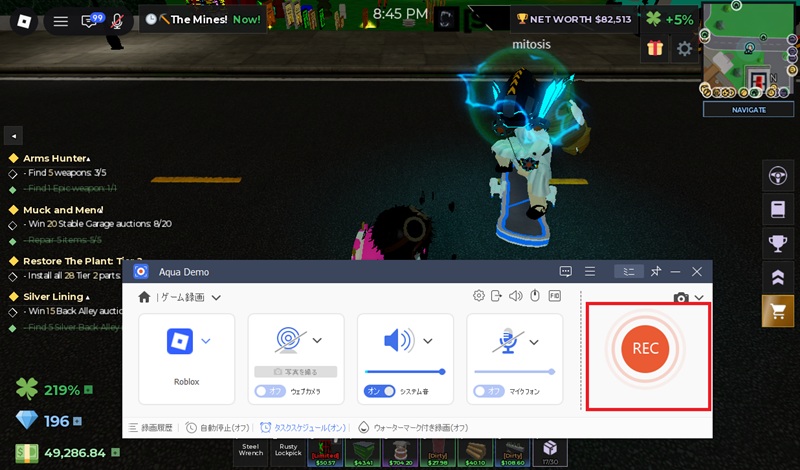Pin the Aqua Demo window

point(656,271)
